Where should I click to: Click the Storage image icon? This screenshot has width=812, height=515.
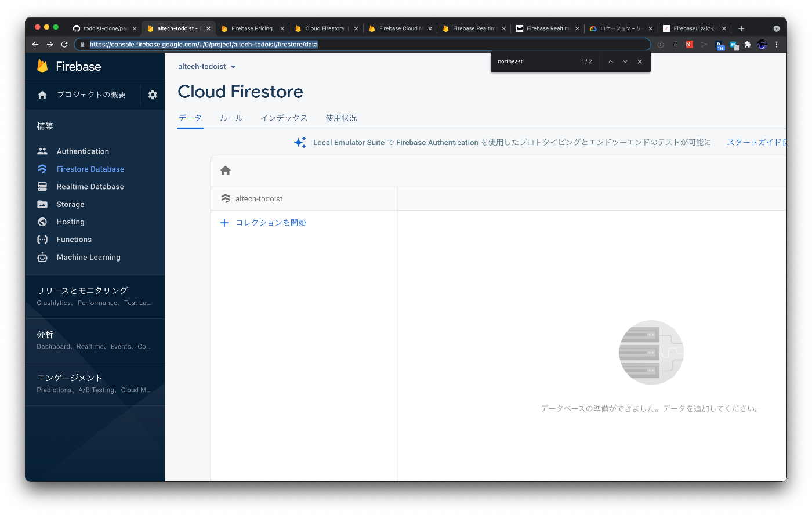(x=42, y=204)
